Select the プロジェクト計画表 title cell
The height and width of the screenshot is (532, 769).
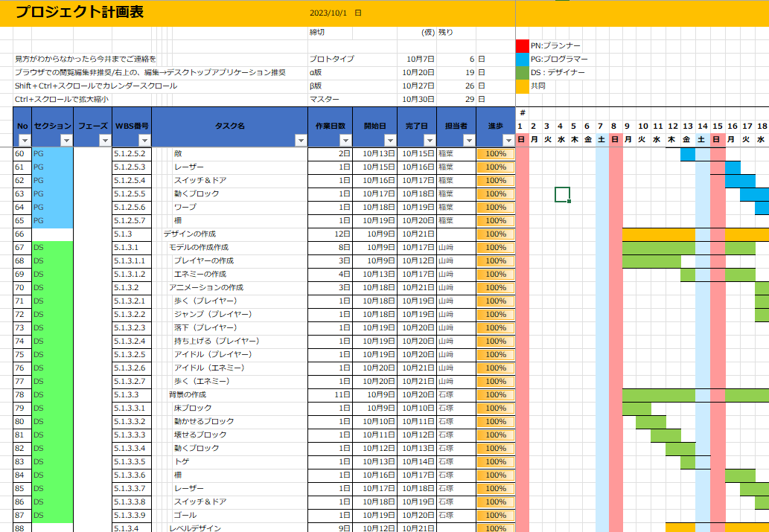pos(80,13)
